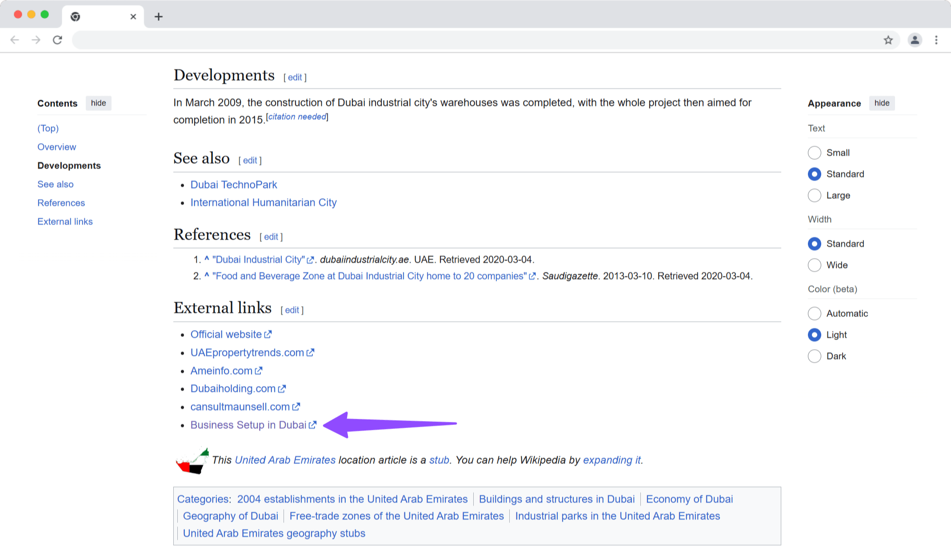This screenshot has width=951, height=560.
Task: Go to References in contents
Action: coord(61,203)
